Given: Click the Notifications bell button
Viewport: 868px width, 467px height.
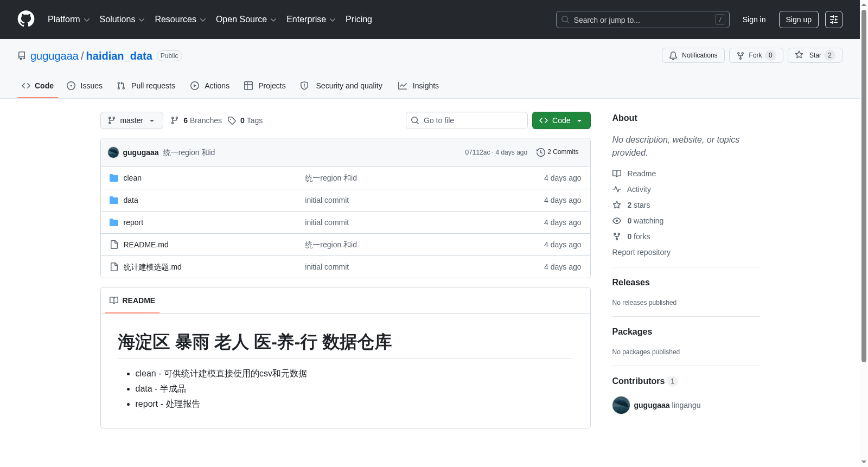Looking at the screenshot, I should pyautogui.click(x=693, y=55).
